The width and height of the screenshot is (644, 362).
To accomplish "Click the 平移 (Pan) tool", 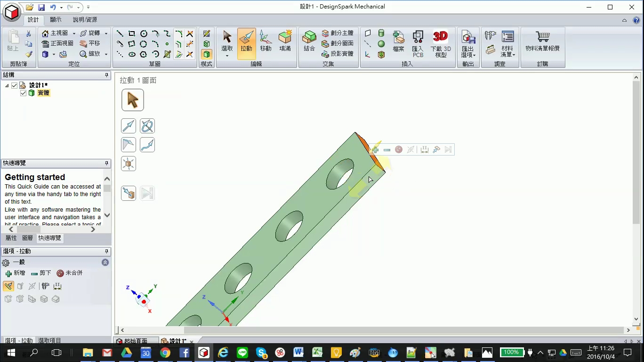I will point(89,43).
